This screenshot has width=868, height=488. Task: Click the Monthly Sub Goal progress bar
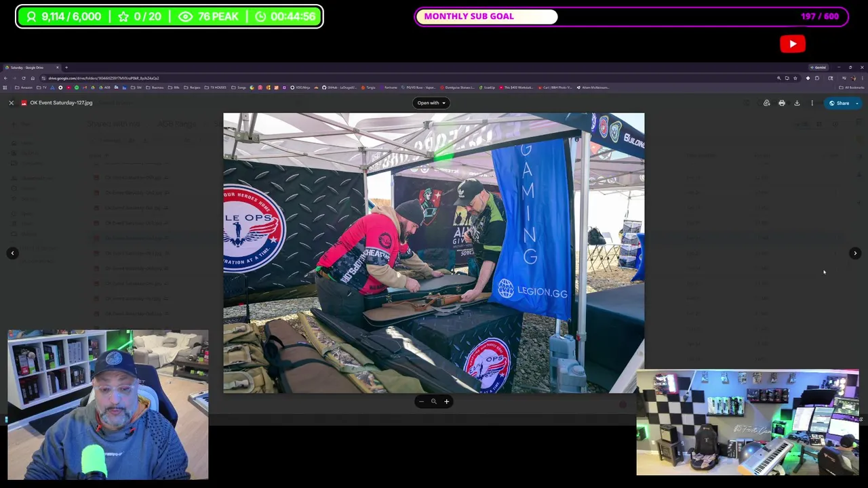631,16
